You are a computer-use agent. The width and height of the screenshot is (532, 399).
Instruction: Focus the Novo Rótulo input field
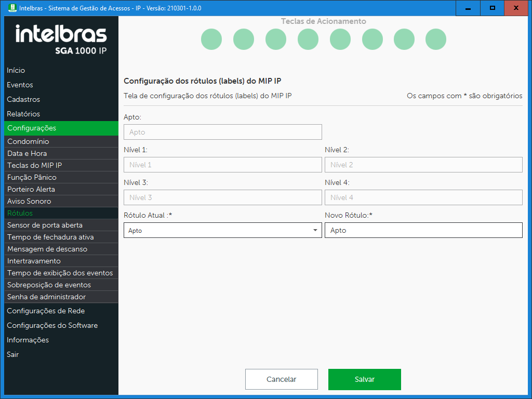coord(423,230)
